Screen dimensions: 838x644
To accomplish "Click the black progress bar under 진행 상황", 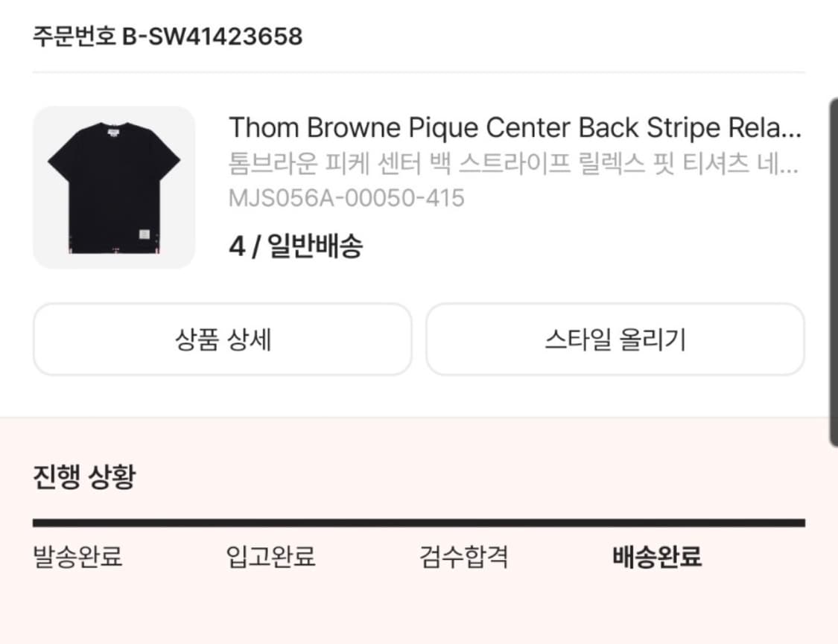I will (x=419, y=523).
